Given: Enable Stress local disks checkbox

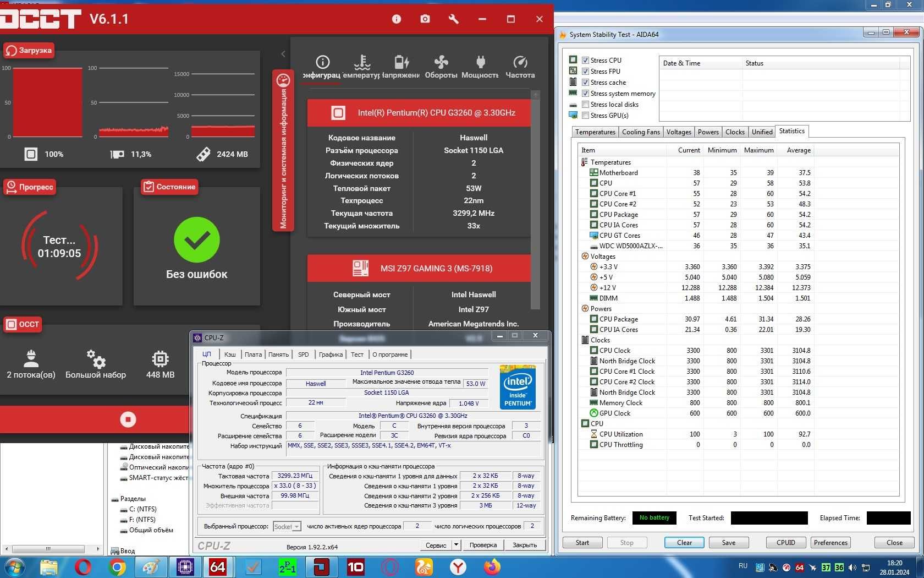Looking at the screenshot, I should click(585, 105).
